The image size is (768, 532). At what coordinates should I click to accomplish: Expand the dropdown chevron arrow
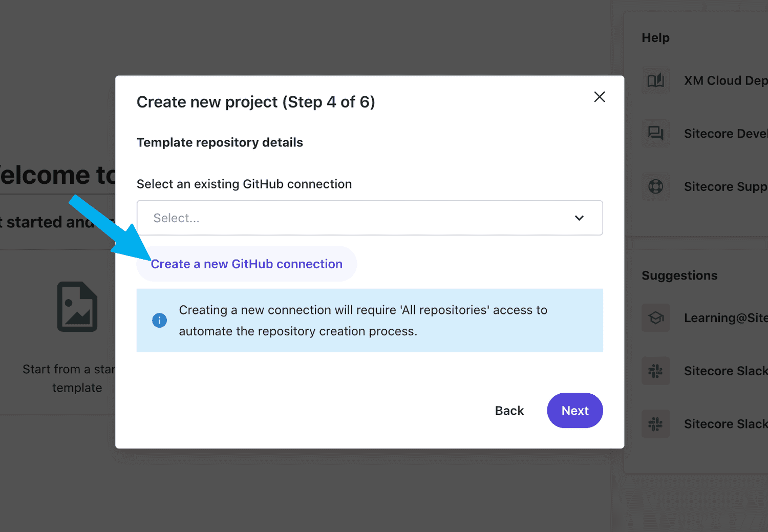(x=579, y=218)
